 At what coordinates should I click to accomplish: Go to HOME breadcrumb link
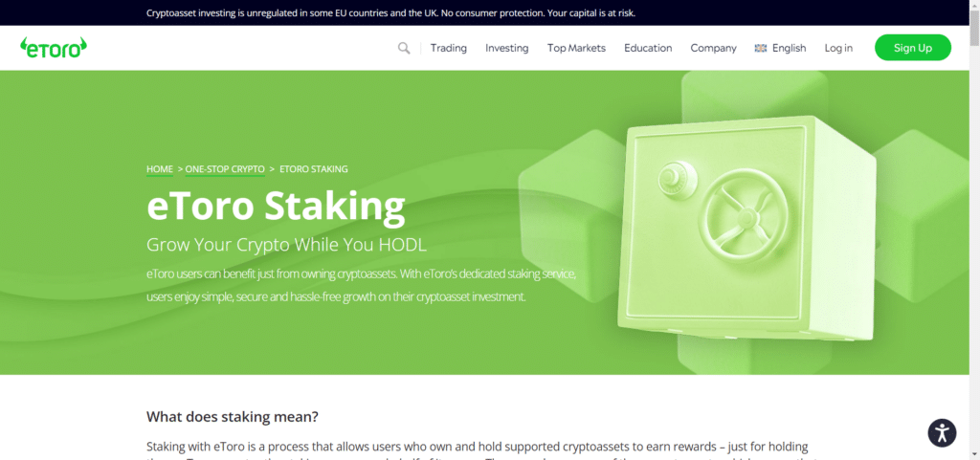(x=160, y=169)
